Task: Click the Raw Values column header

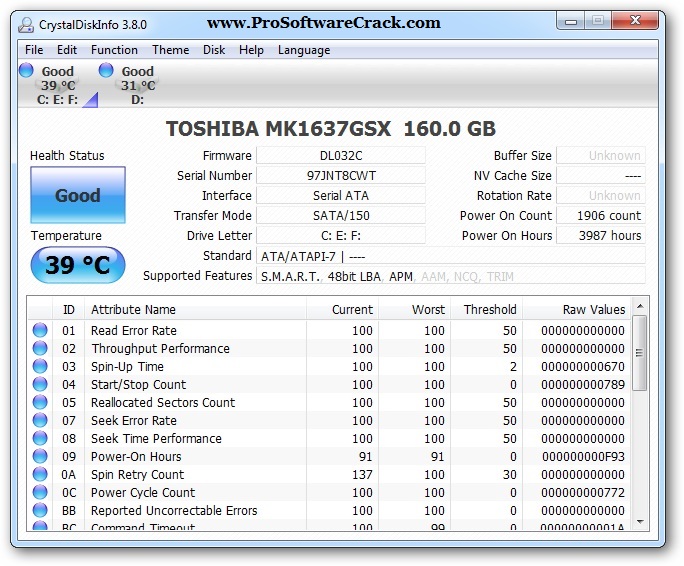Action: tap(577, 309)
